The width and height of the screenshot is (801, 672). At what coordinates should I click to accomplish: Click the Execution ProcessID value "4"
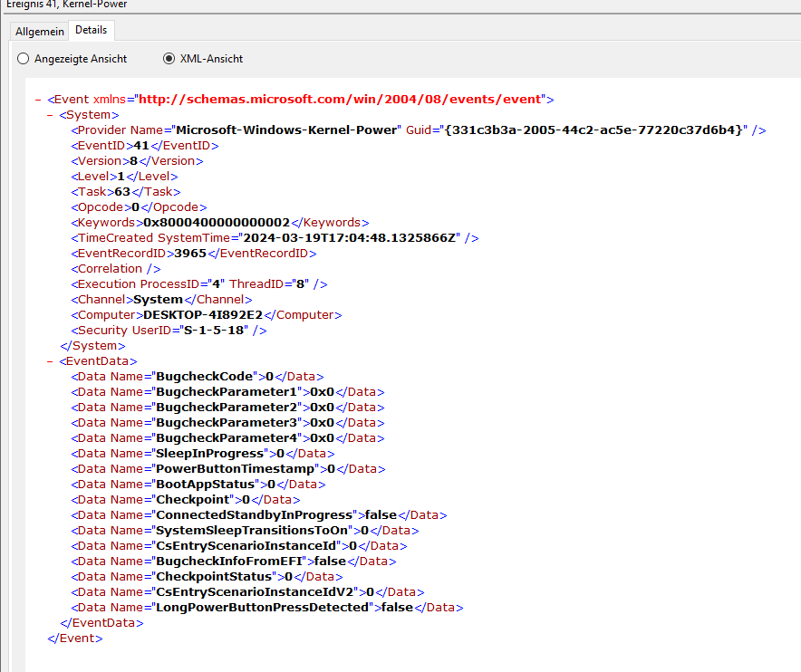(216, 283)
